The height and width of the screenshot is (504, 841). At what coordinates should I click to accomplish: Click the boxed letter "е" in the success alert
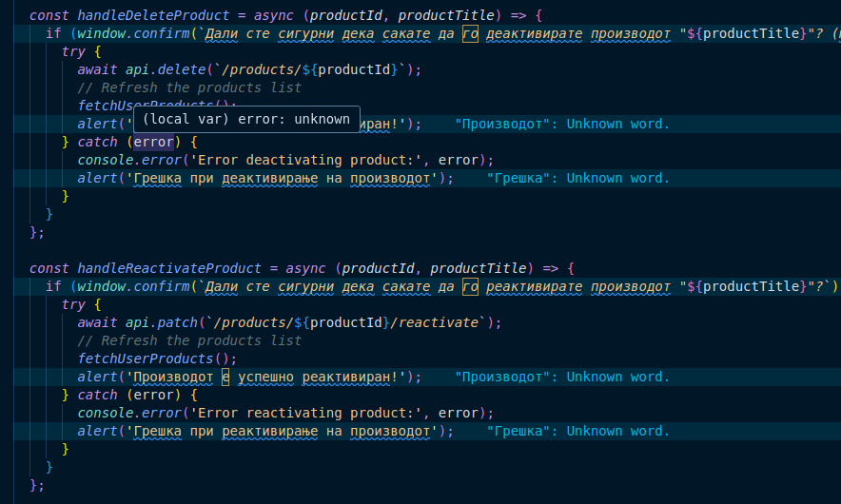225,377
